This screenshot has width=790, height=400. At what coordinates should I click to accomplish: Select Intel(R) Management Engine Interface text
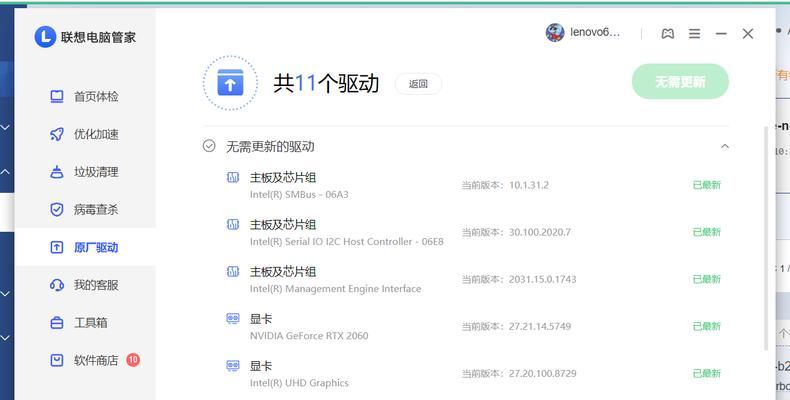click(336, 289)
